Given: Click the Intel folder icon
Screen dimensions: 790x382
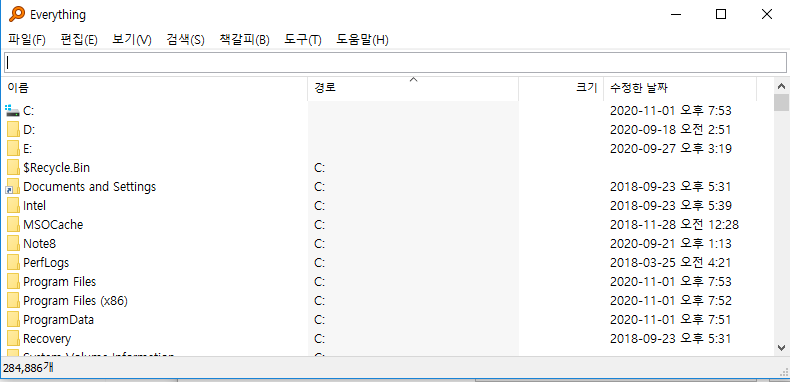Looking at the screenshot, I should coord(14,206).
